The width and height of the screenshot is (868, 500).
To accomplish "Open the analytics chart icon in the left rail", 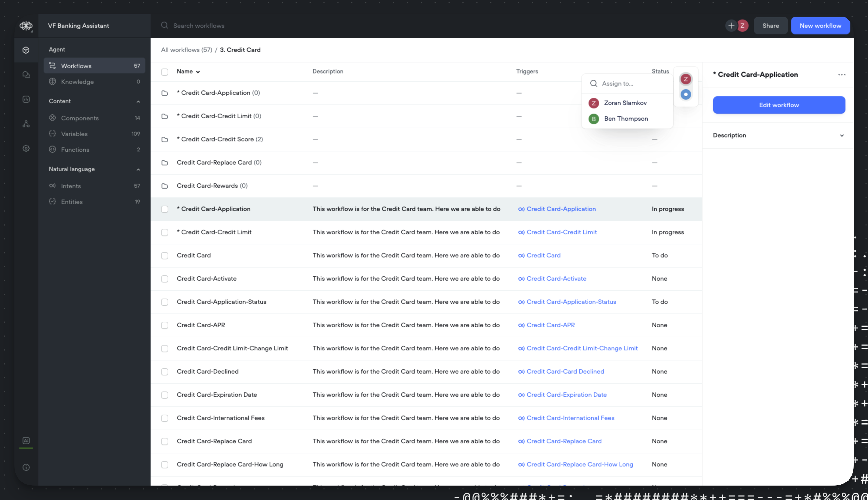I will (x=26, y=99).
